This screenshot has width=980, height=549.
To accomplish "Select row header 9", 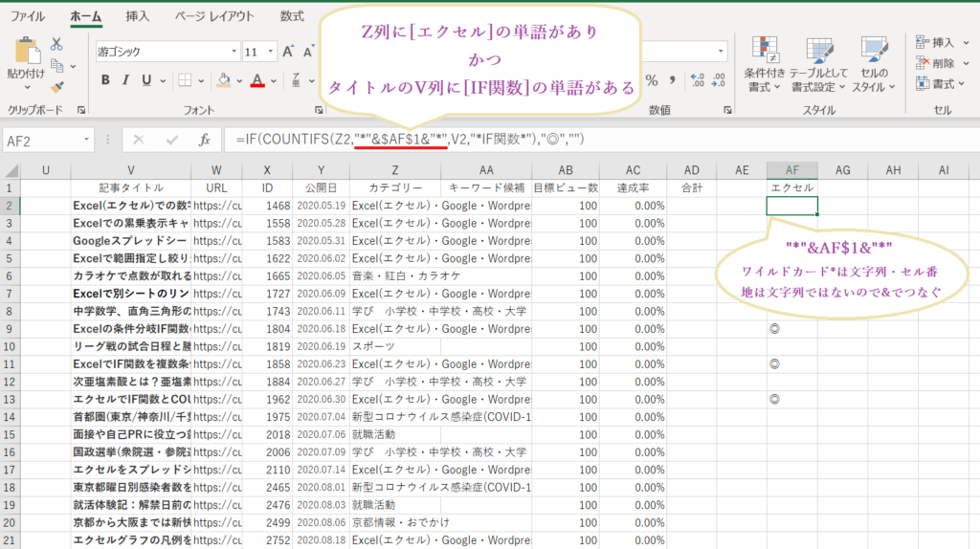I will pyautogui.click(x=10, y=328).
